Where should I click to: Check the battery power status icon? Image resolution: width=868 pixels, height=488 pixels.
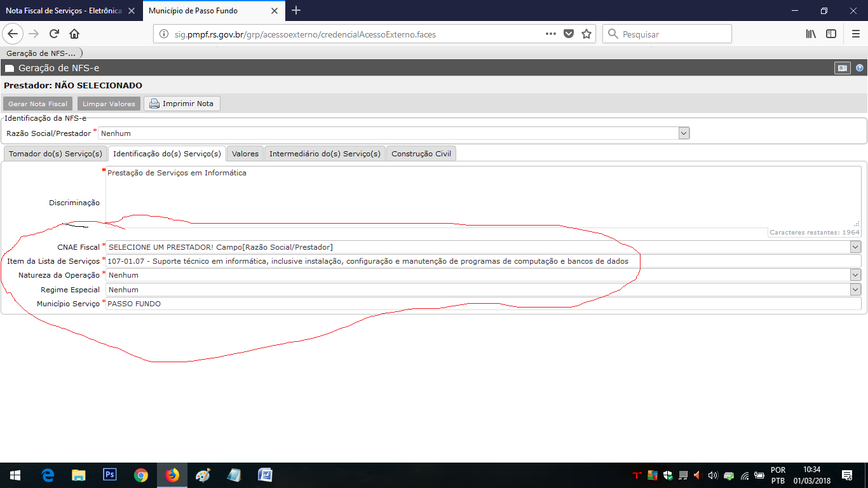759,475
